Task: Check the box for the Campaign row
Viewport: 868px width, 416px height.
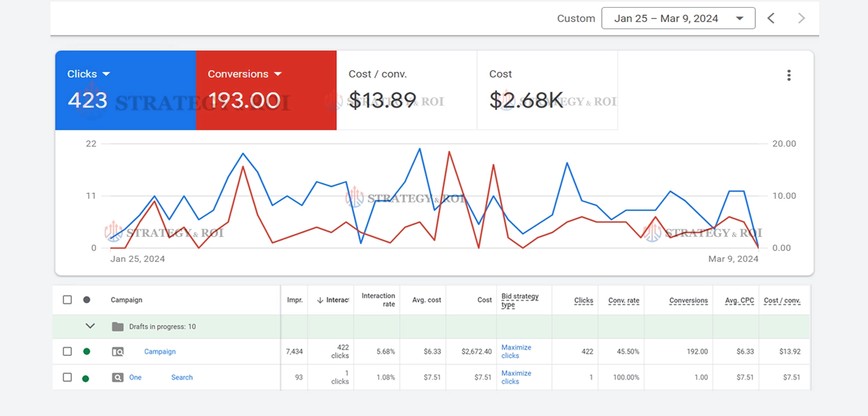Action: [x=67, y=351]
